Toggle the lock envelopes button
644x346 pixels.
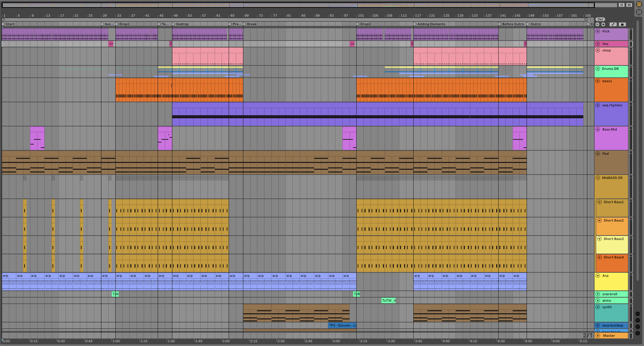click(622, 24)
